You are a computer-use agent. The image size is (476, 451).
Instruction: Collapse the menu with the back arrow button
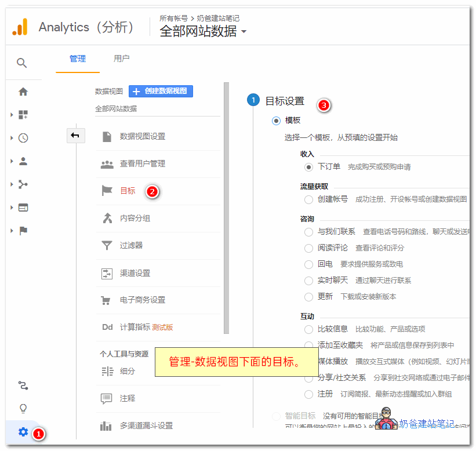75,135
